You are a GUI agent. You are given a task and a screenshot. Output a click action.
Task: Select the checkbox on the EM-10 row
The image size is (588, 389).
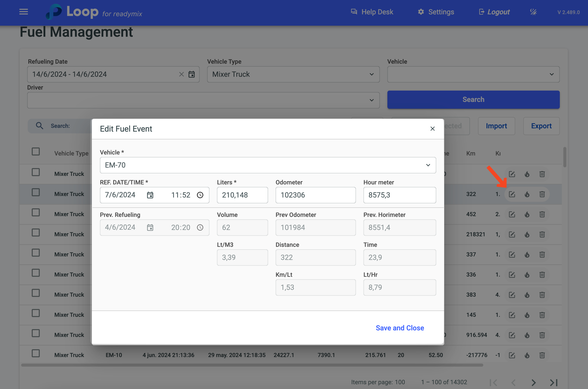[x=36, y=354]
